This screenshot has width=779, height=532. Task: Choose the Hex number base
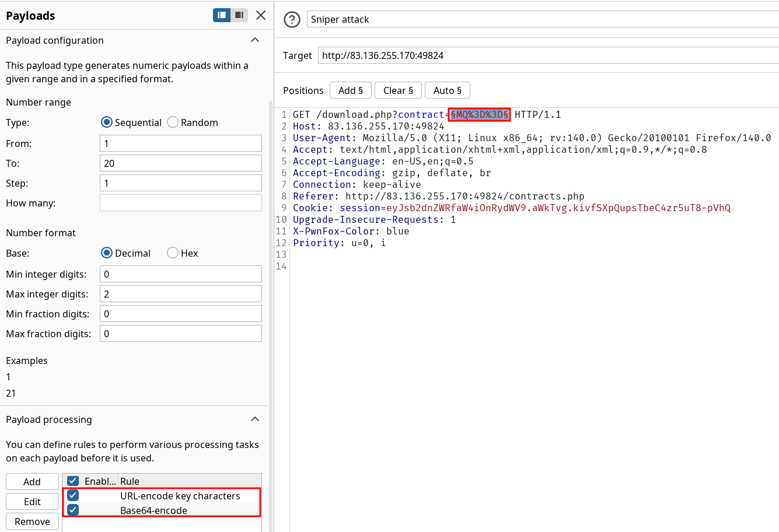173,253
